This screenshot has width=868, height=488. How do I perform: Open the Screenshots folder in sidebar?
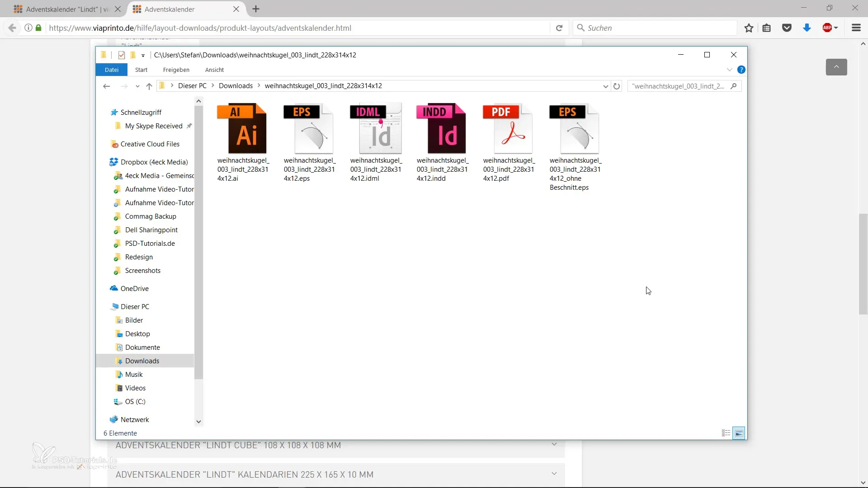(x=143, y=270)
